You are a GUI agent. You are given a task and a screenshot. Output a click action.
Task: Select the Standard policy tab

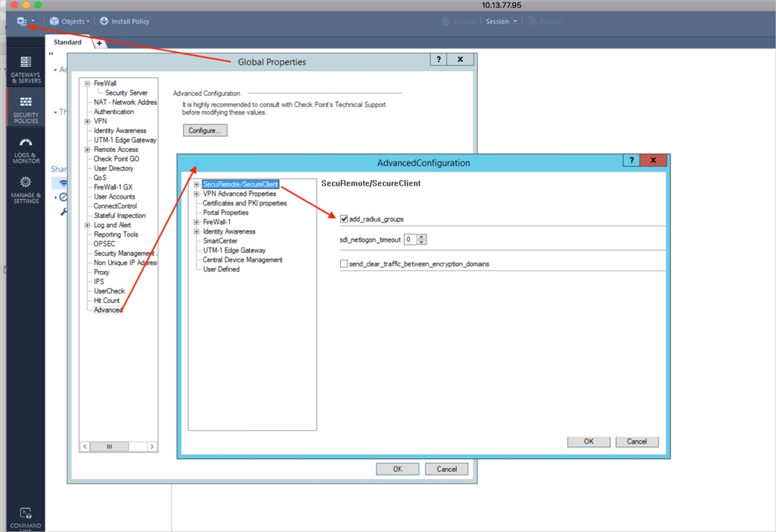[68, 42]
